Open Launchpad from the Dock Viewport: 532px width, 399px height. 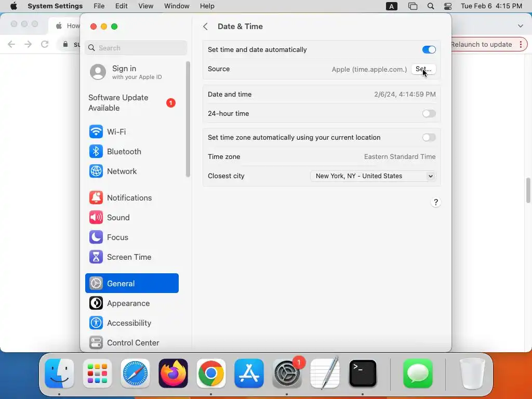(x=97, y=373)
